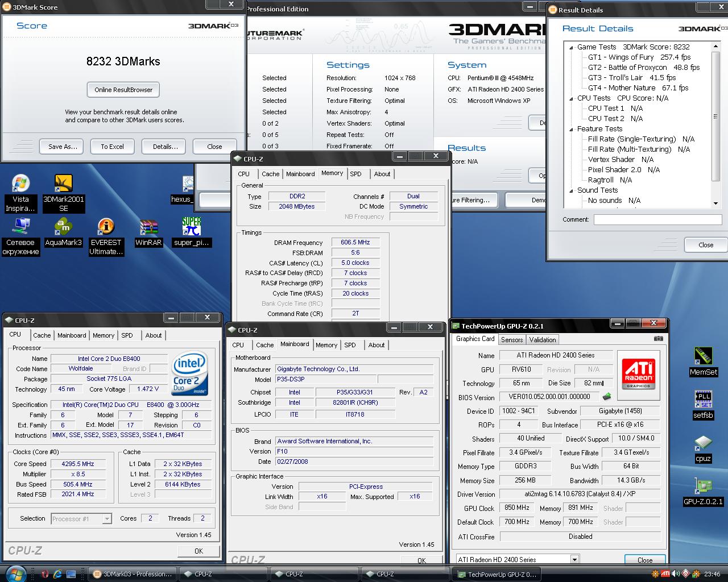Open the 3DMark2001 SE desktop icon
The image size is (728, 582).
click(64, 194)
